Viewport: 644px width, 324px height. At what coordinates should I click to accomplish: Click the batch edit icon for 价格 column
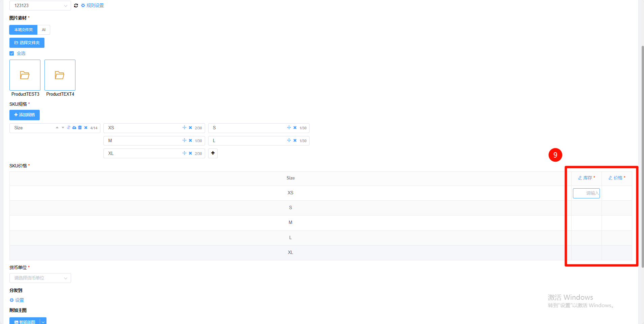(x=610, y=178)
